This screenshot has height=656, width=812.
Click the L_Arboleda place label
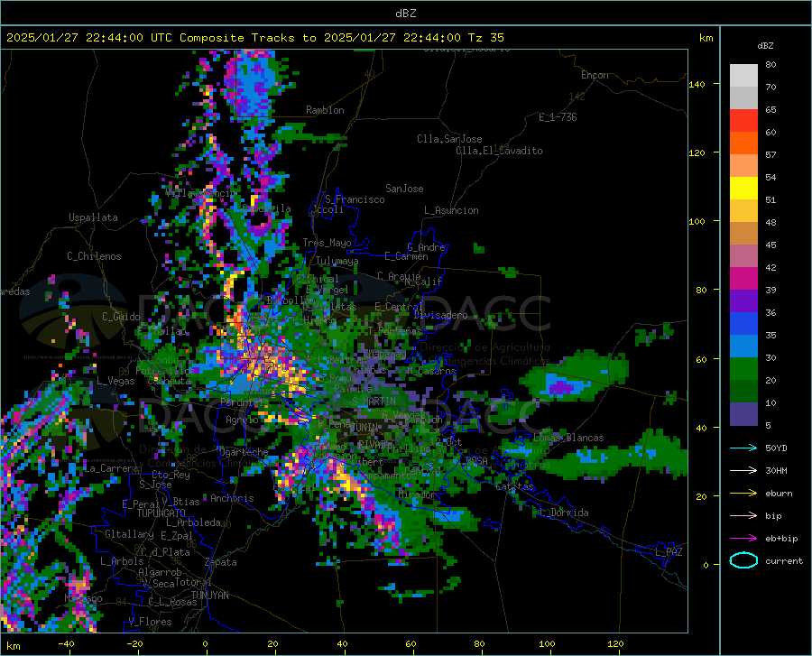click(x=193, y=522)
